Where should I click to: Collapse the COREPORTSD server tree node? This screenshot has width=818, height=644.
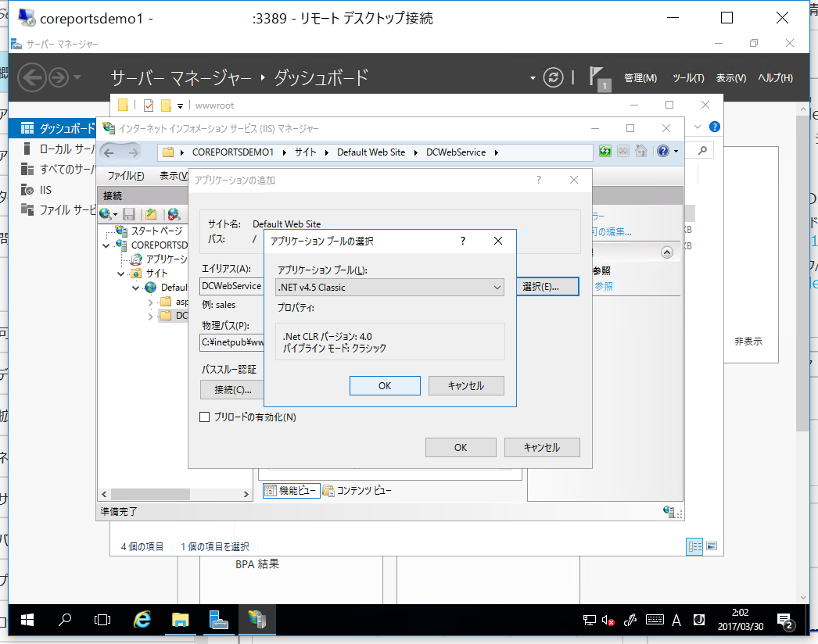106,245
